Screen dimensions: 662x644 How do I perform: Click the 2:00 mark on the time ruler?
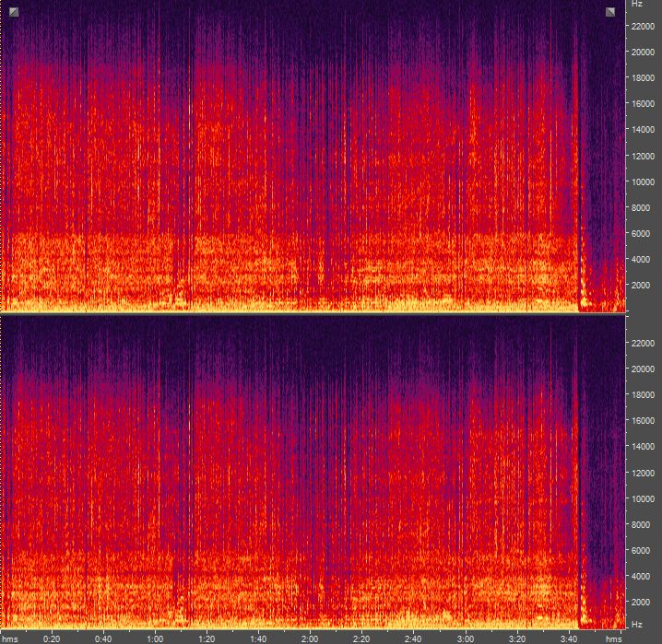point(310,638)
